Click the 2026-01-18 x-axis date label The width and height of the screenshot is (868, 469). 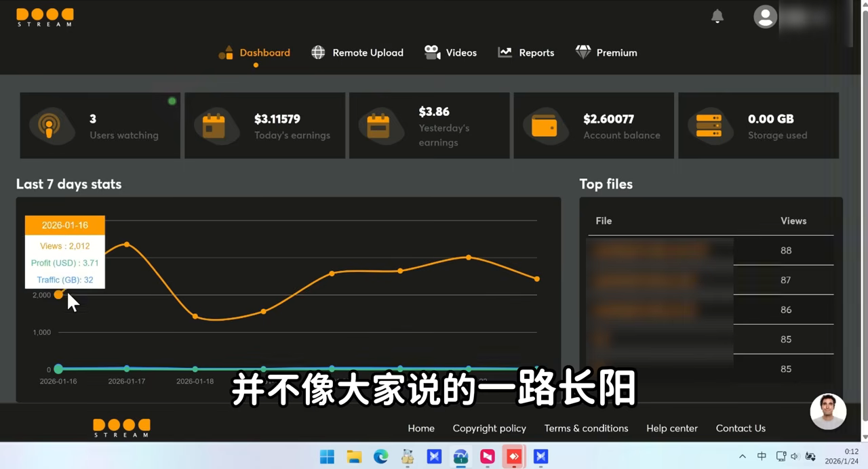195,382
